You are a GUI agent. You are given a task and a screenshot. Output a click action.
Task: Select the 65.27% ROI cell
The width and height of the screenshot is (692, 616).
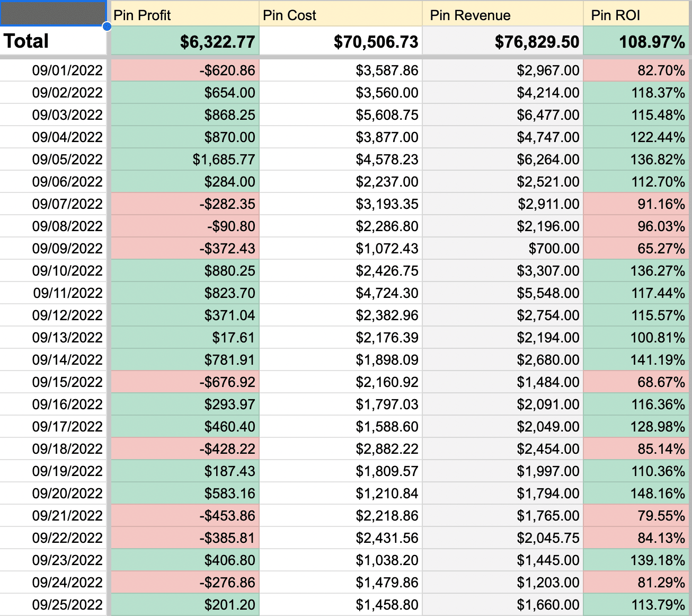[636, 249]
